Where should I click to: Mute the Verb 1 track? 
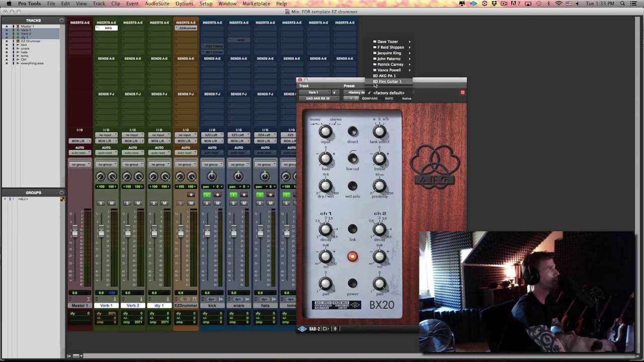click(112, 203)
